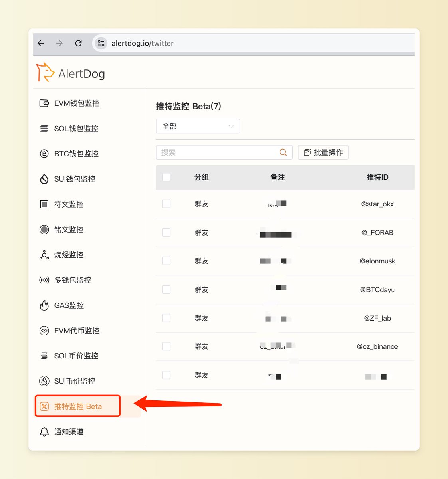Click the browser back arrow
Screen dimensions: 448x479
(41, 43)
